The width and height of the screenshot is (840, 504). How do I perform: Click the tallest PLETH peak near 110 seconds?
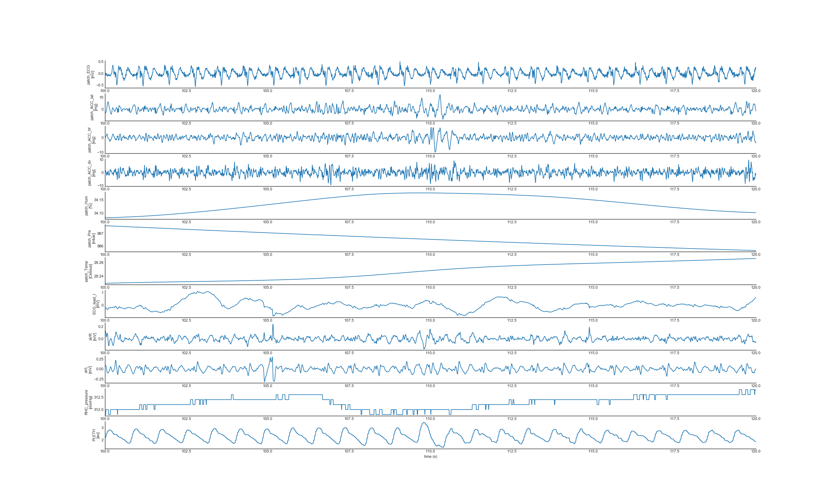[x=424, y=423]
